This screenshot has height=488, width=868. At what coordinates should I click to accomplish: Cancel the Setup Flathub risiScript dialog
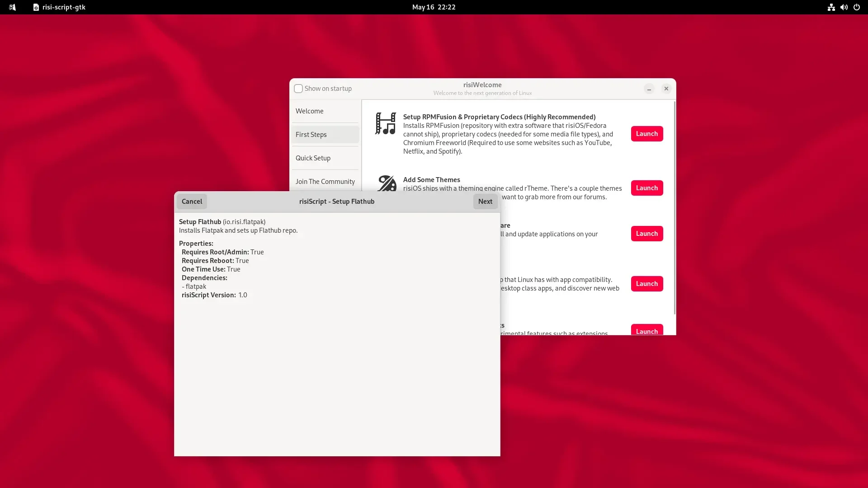pyautogui.click(x=192, y=202)
